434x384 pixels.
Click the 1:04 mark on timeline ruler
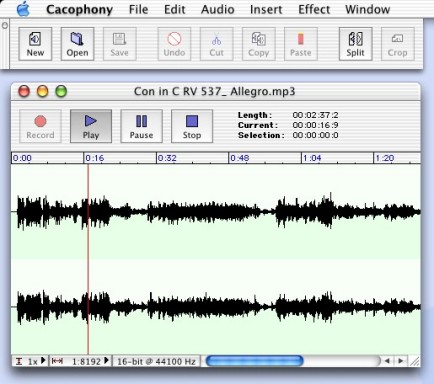point(312,158)
